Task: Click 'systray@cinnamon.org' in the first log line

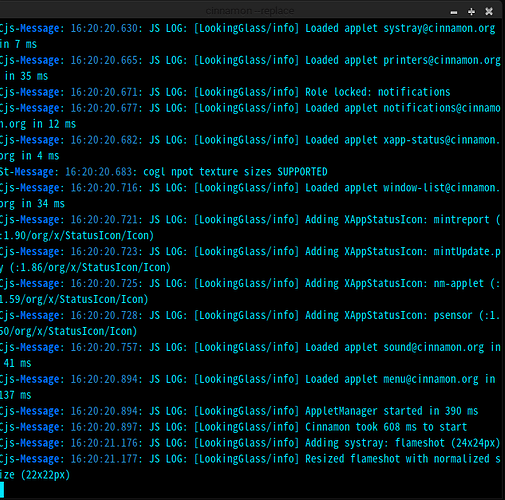Action: (x=439, y=28)
